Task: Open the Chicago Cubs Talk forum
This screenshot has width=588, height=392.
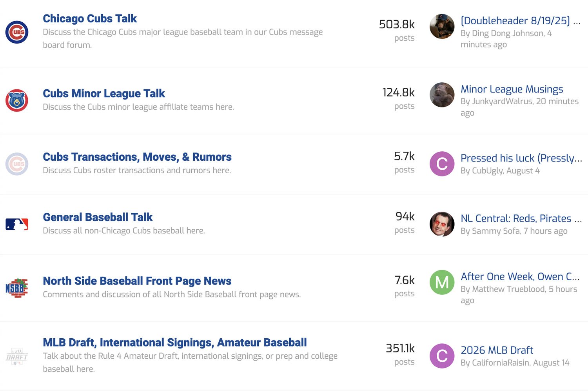Action: pyautogui.click(x=90, y=18)
